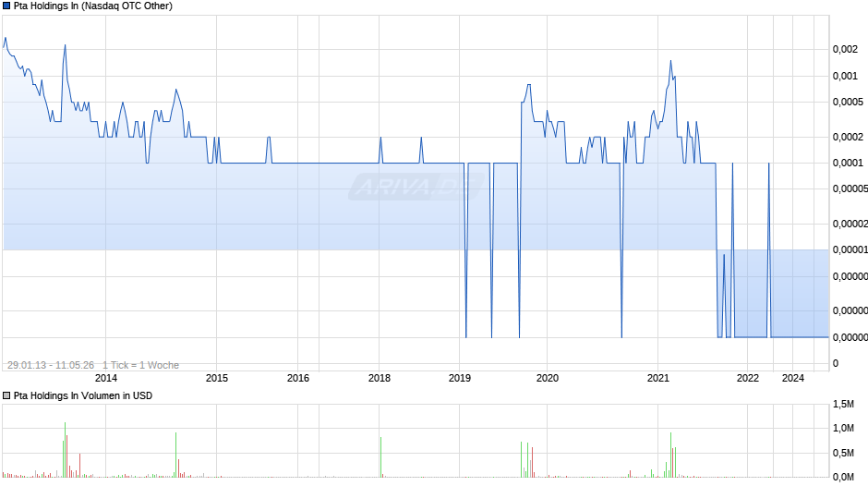Click the 0,002 price axis label
The image size is (868, 486).
coord(845,49)
